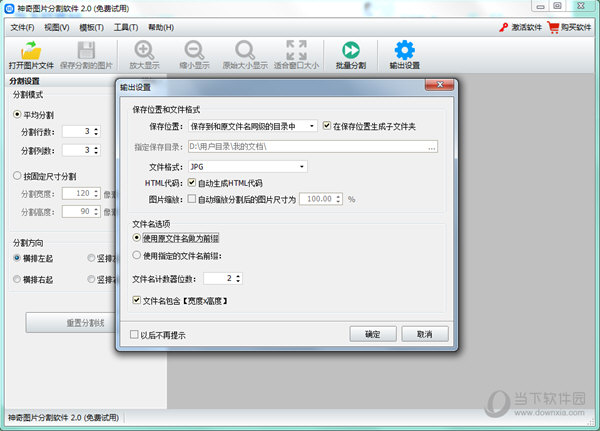
Task: Open 输出设置 gear icon in toolbar
Action: point(404,49)
